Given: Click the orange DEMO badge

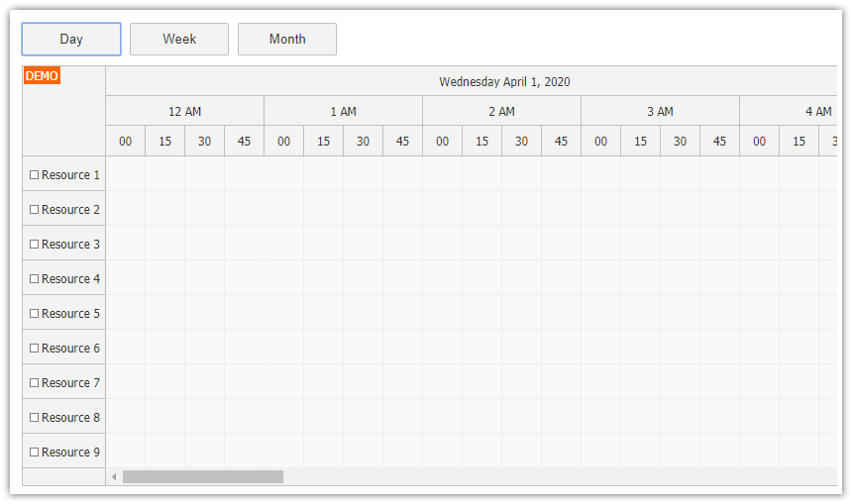Looking at the screenshot, I should pos(42,76).
